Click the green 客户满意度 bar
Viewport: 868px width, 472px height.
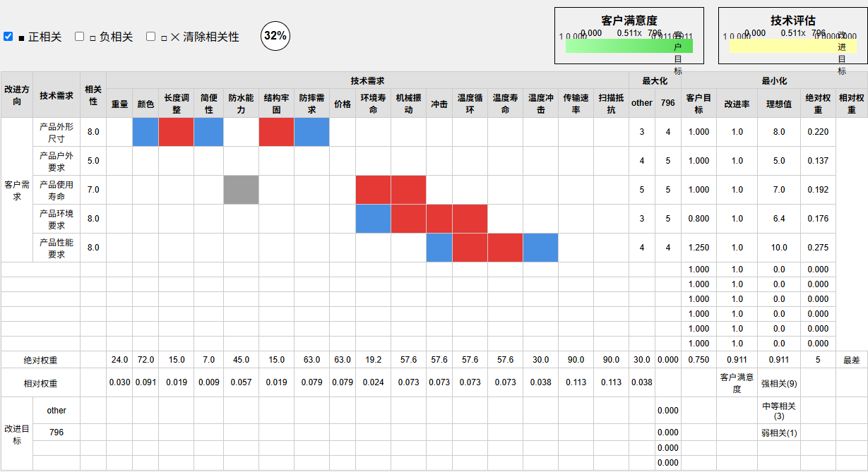pos(629,46)
